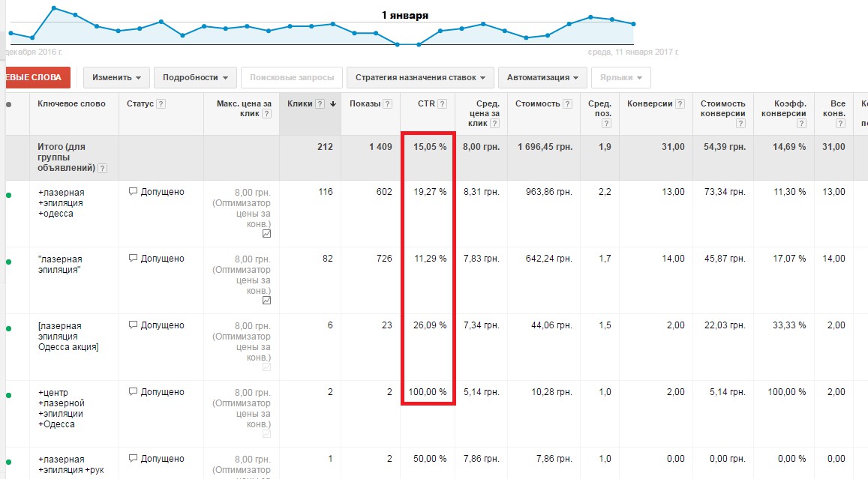This screenshot has height=479, width=868.
Task: Click status bubble for [лазерная эпиляция Одесса акция]
Action: coord(133,325)
